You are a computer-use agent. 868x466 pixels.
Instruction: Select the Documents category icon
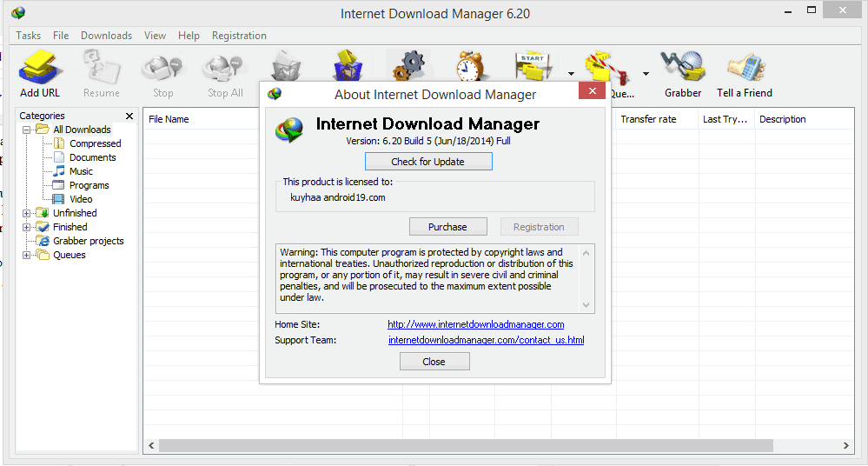point(59,156)
